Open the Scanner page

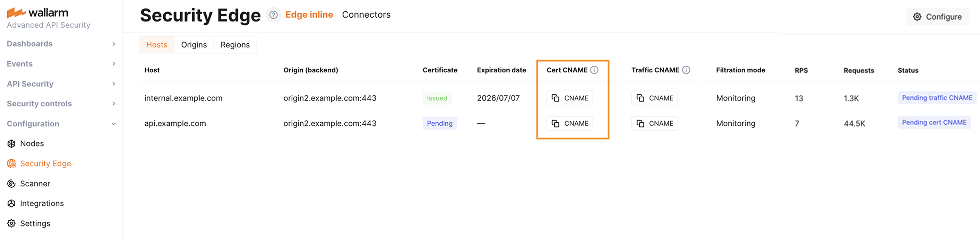35,184
